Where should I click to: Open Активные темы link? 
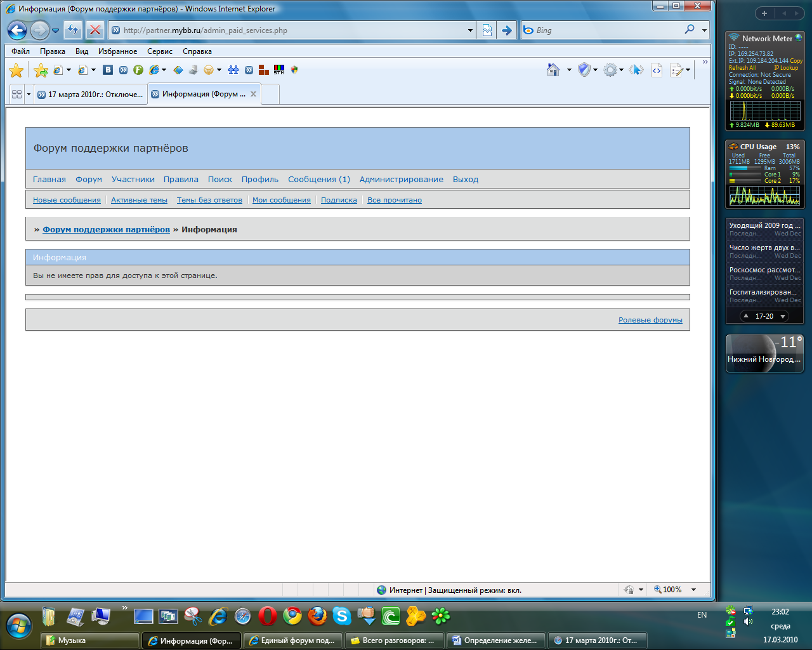(139, 200)
